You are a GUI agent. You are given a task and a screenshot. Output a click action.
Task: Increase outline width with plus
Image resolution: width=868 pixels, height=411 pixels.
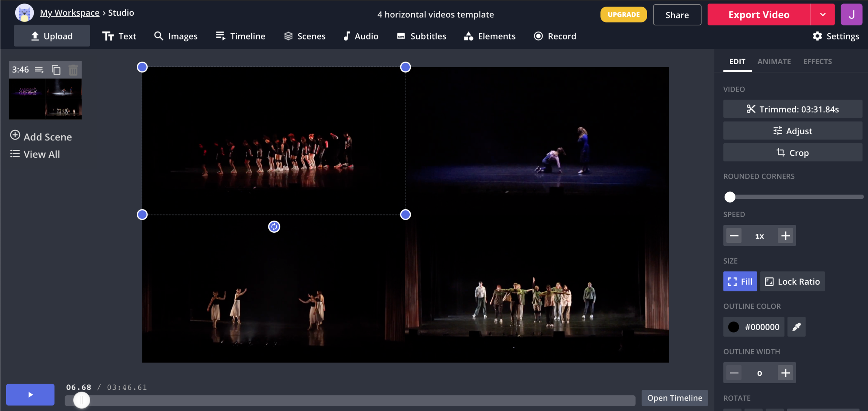point(785,373)
